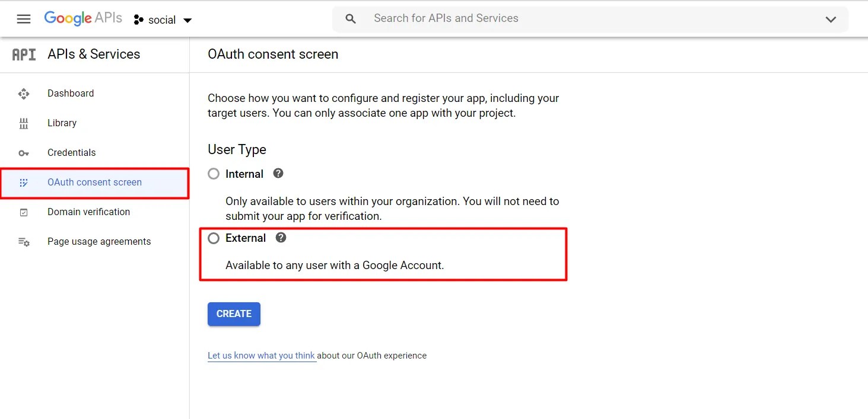The image size is (868, 419).
Task: Click the Library icon in sidebar
Action: [24, 123]
